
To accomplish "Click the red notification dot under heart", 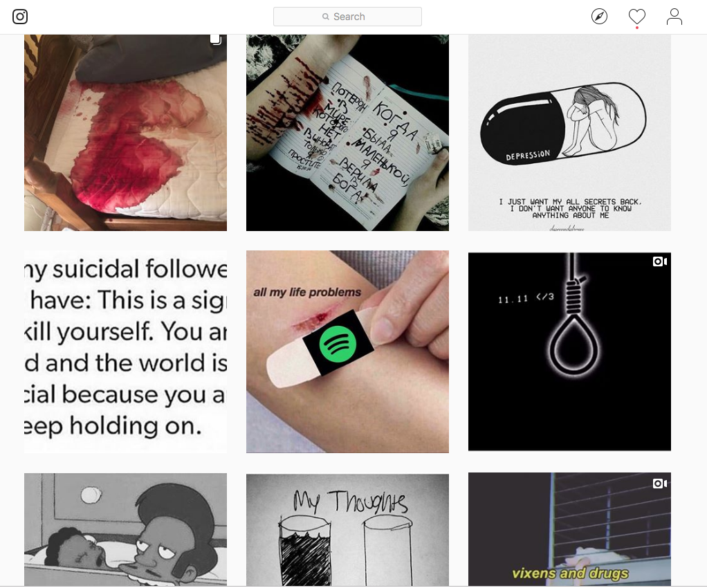I will (x=636, y=28).
